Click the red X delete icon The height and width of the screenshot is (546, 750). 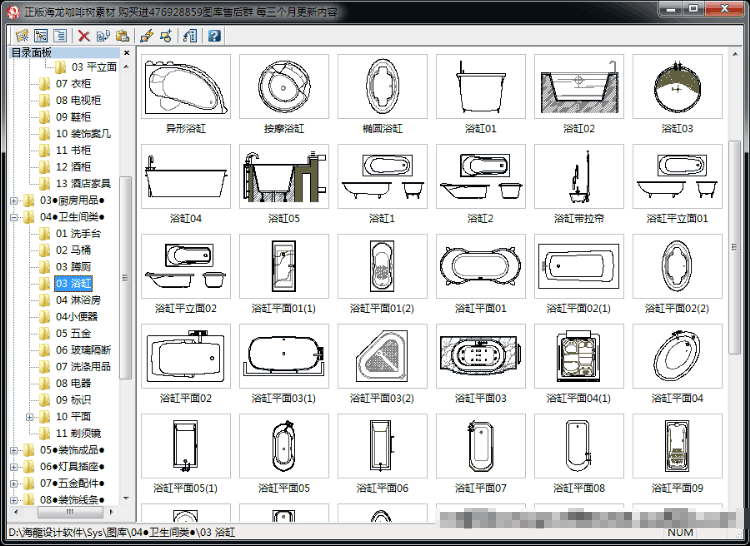[84, 36]
